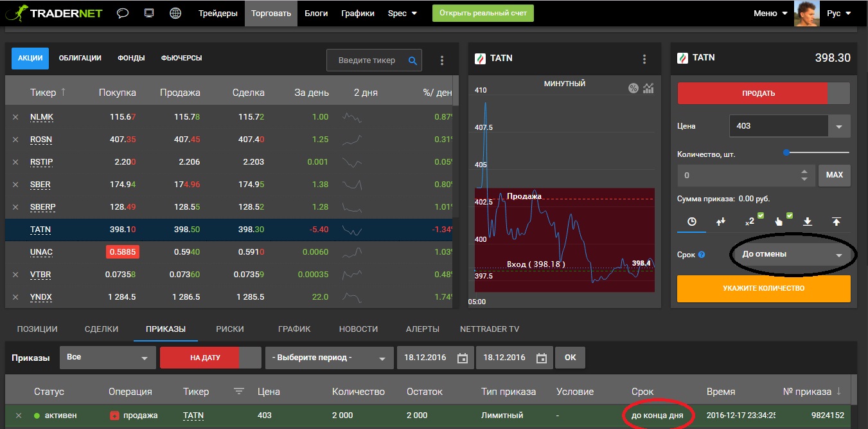
Task: Switch to the ФЬЮЧЕРСЫ tab
Action: tap(182, 58)
